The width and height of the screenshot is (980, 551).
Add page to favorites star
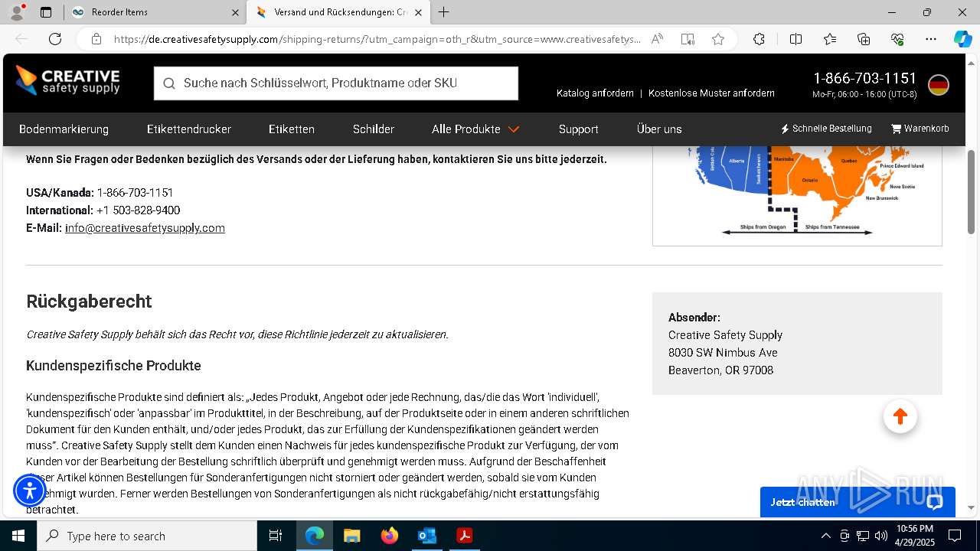point(717,39)
